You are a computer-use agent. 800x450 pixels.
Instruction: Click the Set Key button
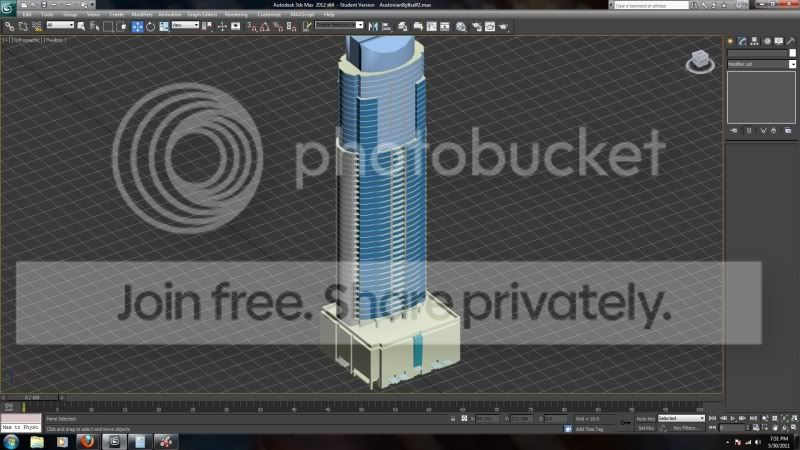click(645, 428)
